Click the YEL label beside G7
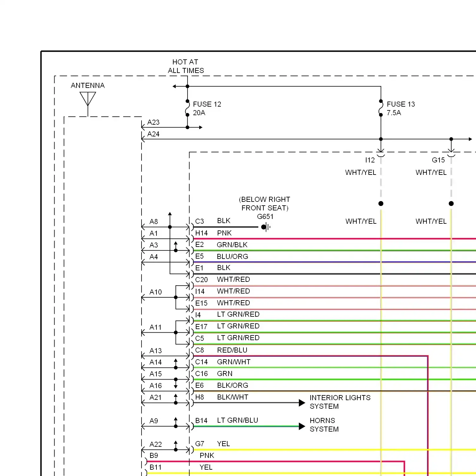Viewport: 476px width, 476px height. (223, 444)
